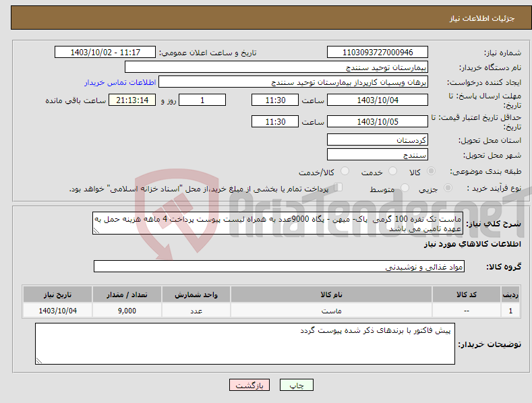Screen dimensions: 532x403
Task: Toggle the Islamic treasury payment checkbox
Action: pos(338,187)
